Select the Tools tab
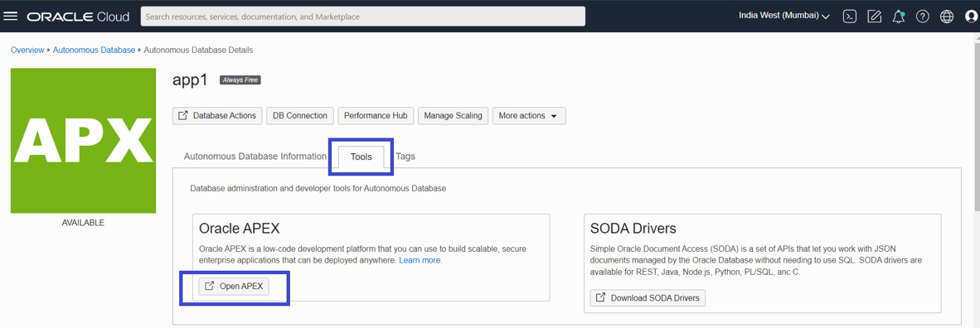 click(x=361, y=157)
